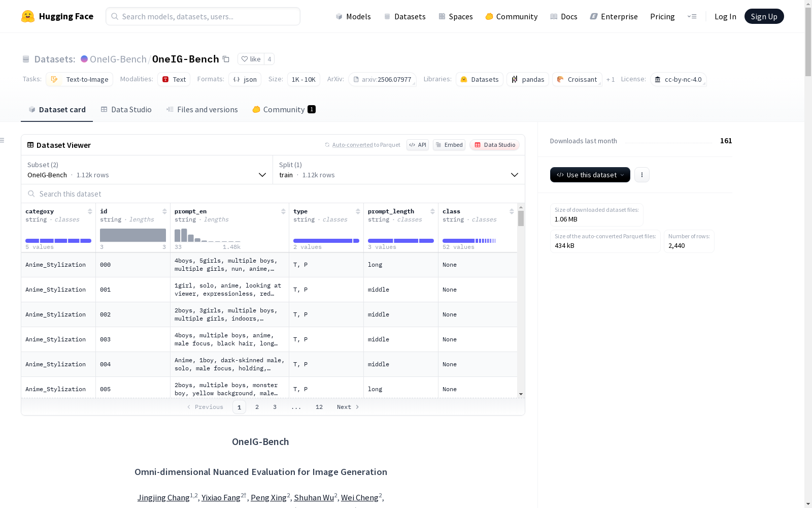812x508 pixels.
Task: Open the json format filter
Action: (245, 79)
